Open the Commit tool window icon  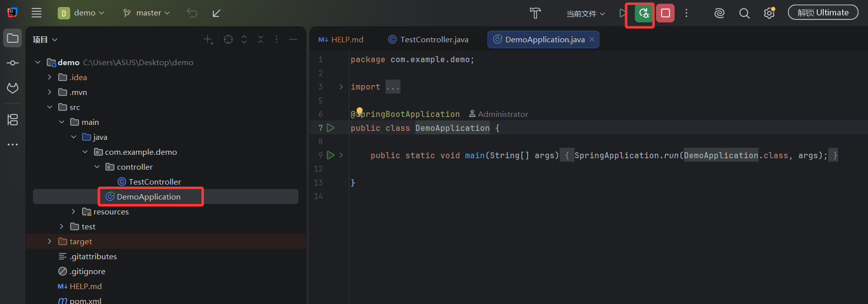[x=13, y=63]
